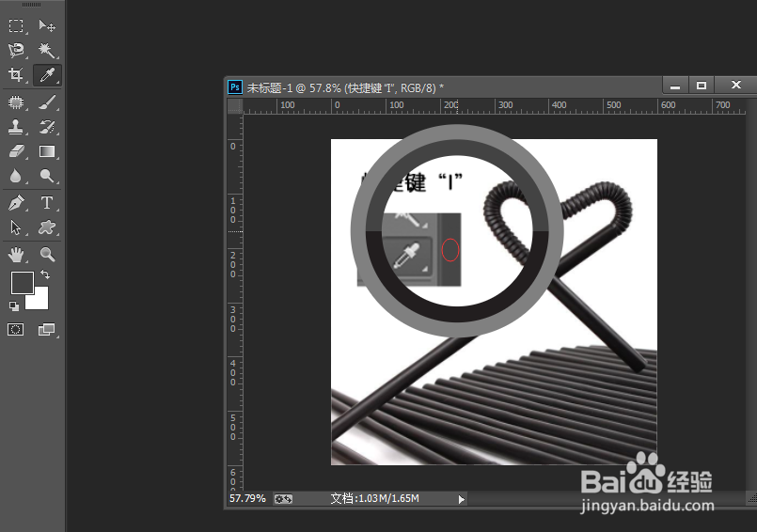Screen dimensions: 757x532
Task: Select the Pen tool
Action: (16, 203)
